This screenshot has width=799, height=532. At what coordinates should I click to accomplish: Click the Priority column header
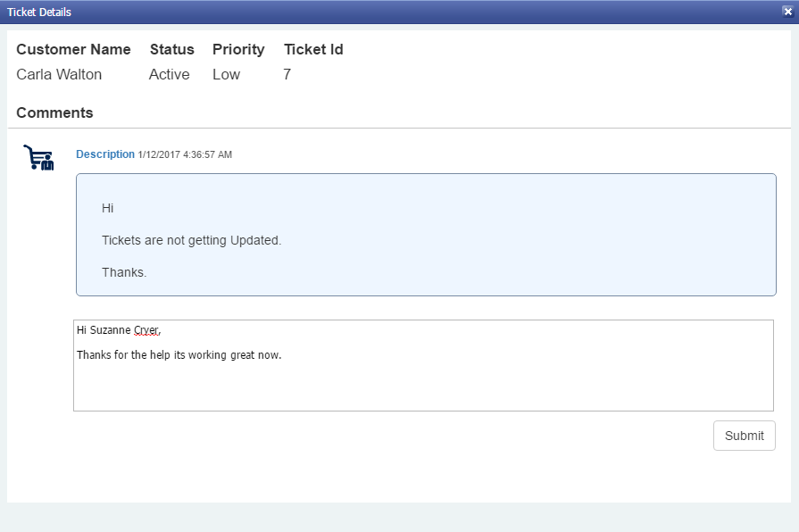click(x=238, y=49)
